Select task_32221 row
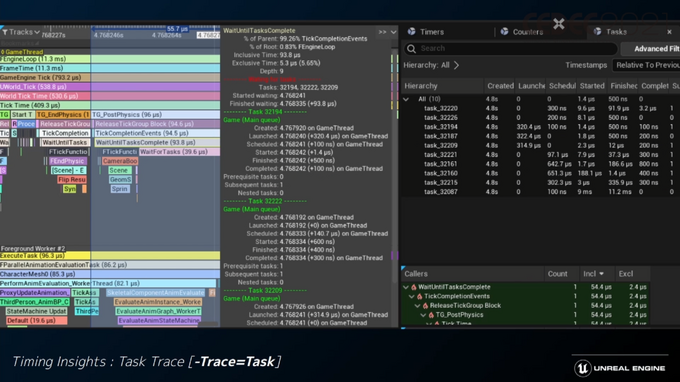Screen dimensions: 680x382 [540, 155]
